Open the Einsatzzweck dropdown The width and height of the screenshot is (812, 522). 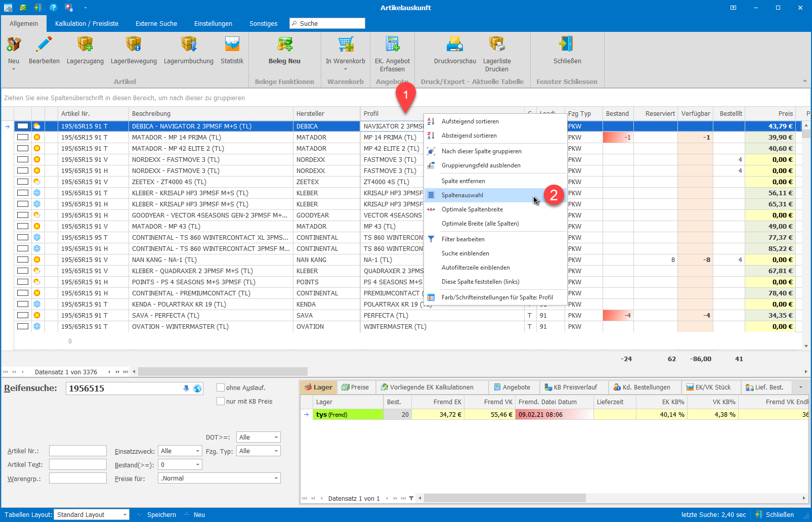click(198, 451)
